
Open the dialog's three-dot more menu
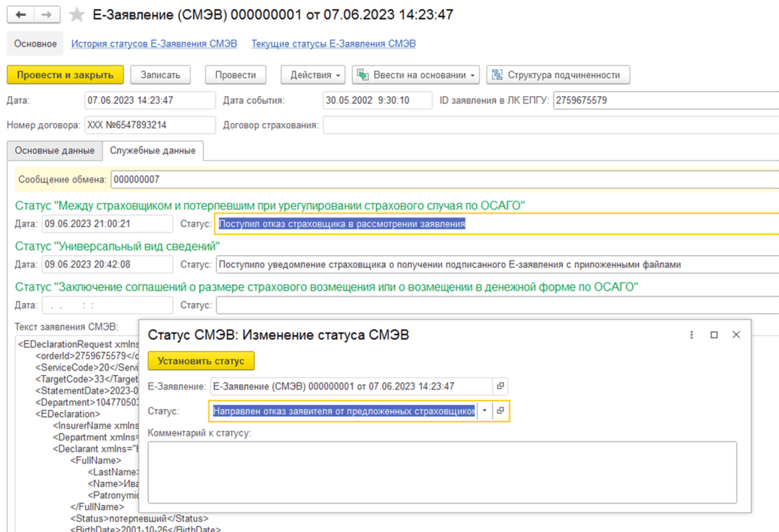coord(691,335)
